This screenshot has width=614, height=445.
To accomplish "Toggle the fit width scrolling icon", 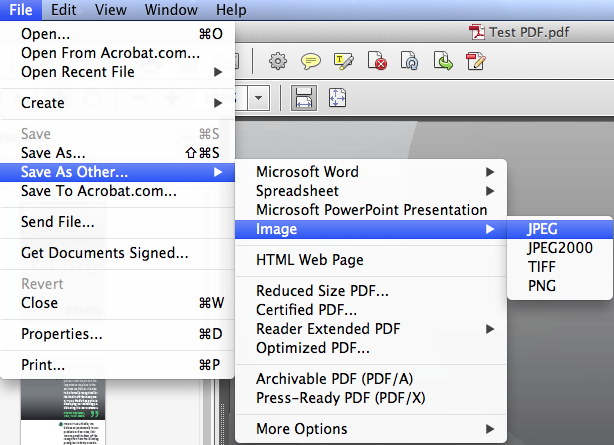I will pos(303,98).
